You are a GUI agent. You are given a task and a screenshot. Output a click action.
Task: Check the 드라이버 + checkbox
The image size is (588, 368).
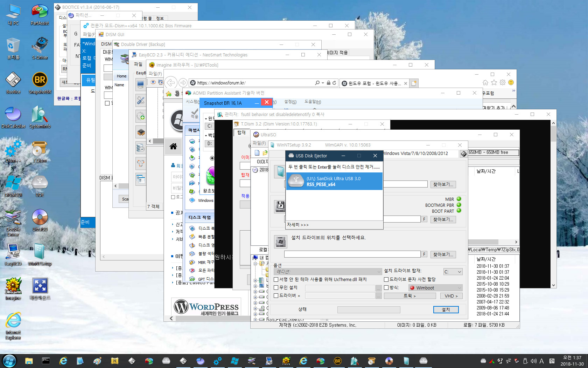[276, 295]
